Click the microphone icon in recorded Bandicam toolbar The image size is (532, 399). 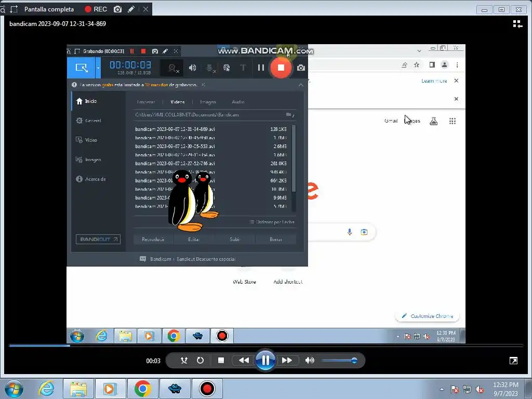pyautogui.click(x=210, y=68)
